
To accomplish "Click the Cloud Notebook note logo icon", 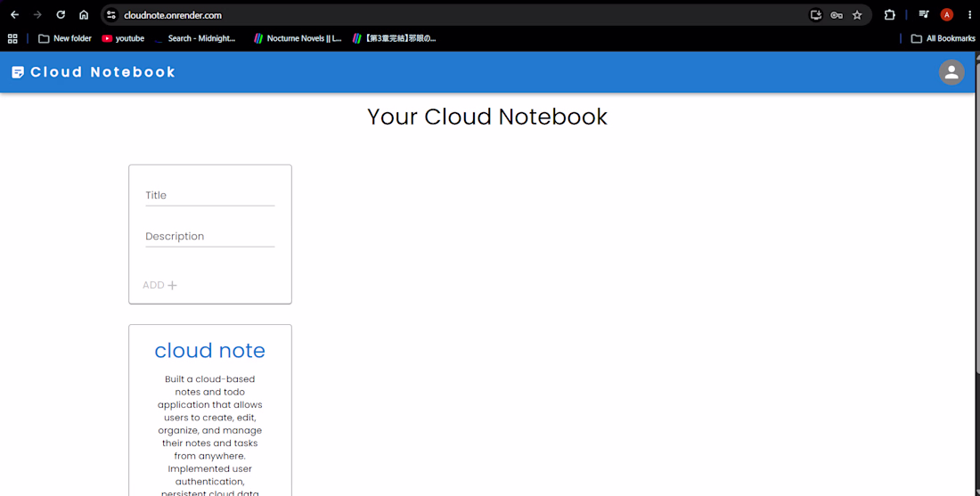I will tap(18, 72).
